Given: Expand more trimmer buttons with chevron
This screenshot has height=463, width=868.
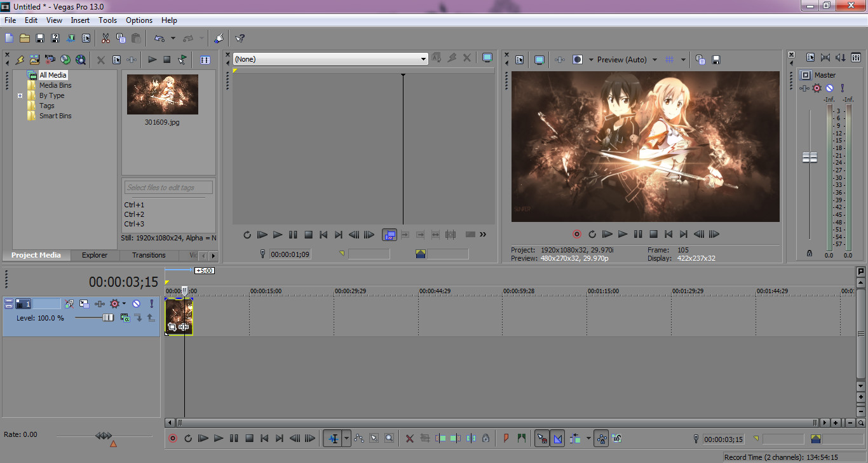Looking at the screenshot, I should pos(483,235).
